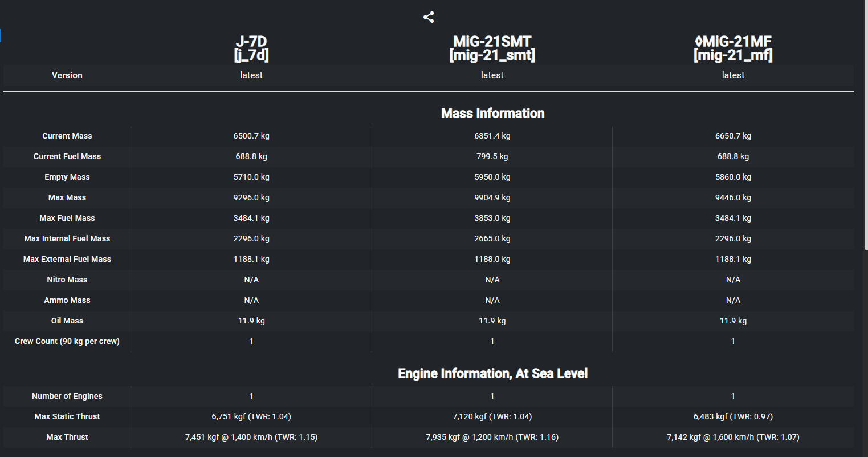Click the Crew Count row label
This screenshot has height=457, width=868.
pyautogui.click(x=67, y=341)
